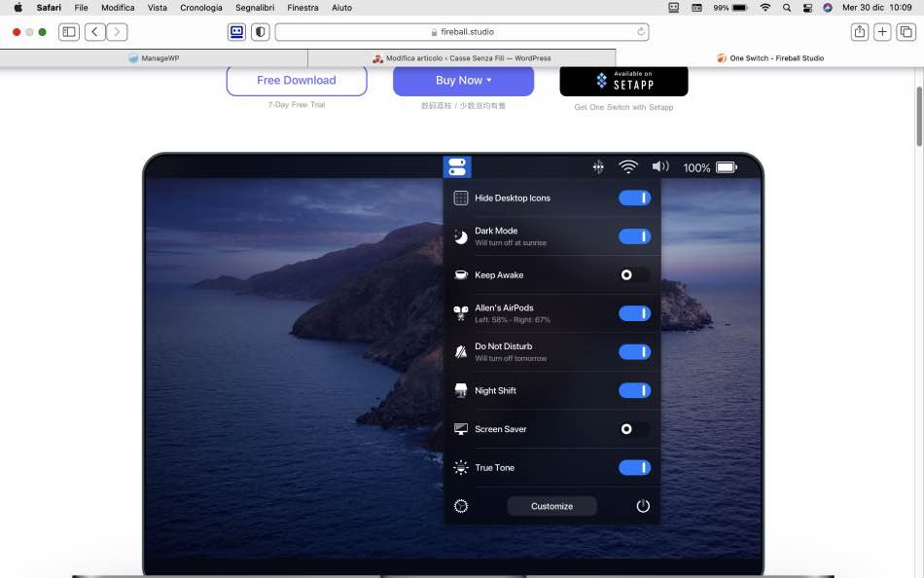Click the One Switch icon in the mockup menu bar
924x578 pixels.
pyautogui.click(x=457, y=167)
